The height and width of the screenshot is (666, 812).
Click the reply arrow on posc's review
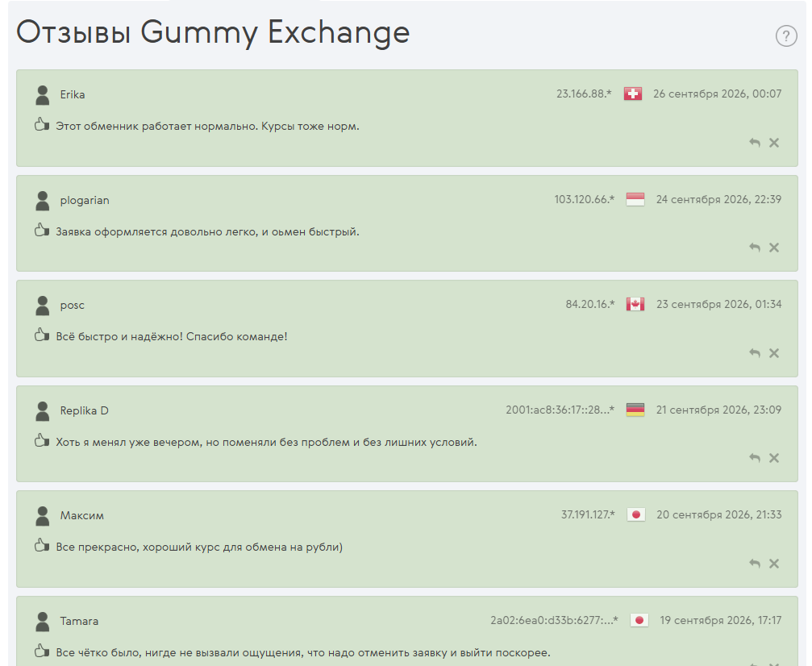[755, 353]
